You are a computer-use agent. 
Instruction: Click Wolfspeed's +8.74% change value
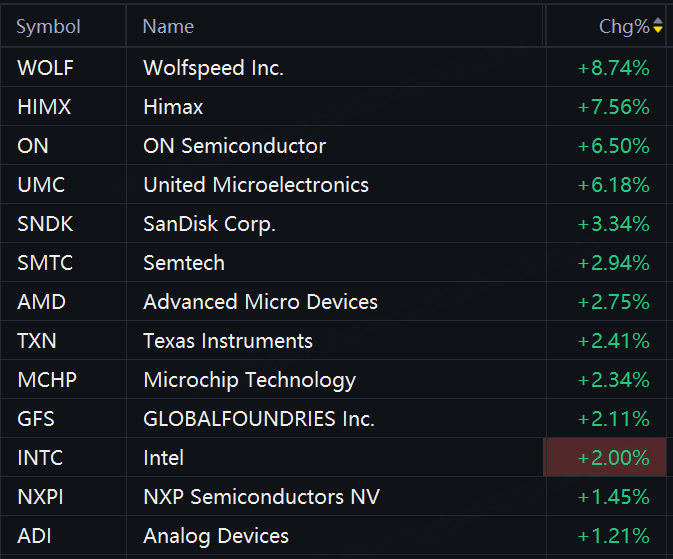pos(613,68)
